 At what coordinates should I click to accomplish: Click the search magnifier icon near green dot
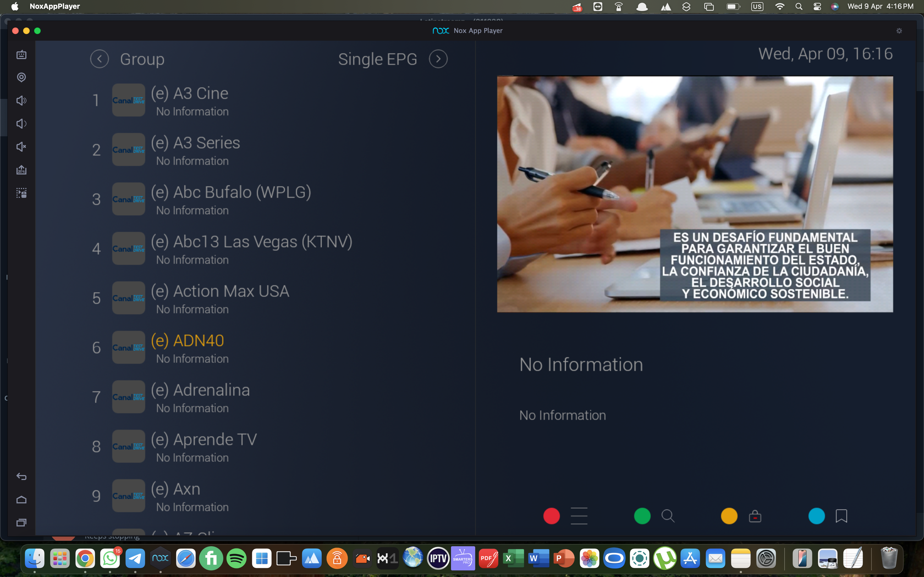(668, 516)
